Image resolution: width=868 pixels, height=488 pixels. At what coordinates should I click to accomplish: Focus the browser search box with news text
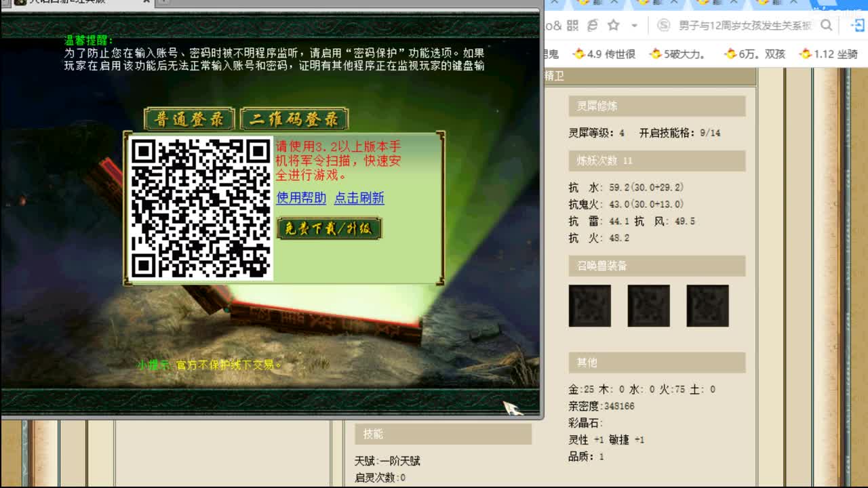click(745, 26)
